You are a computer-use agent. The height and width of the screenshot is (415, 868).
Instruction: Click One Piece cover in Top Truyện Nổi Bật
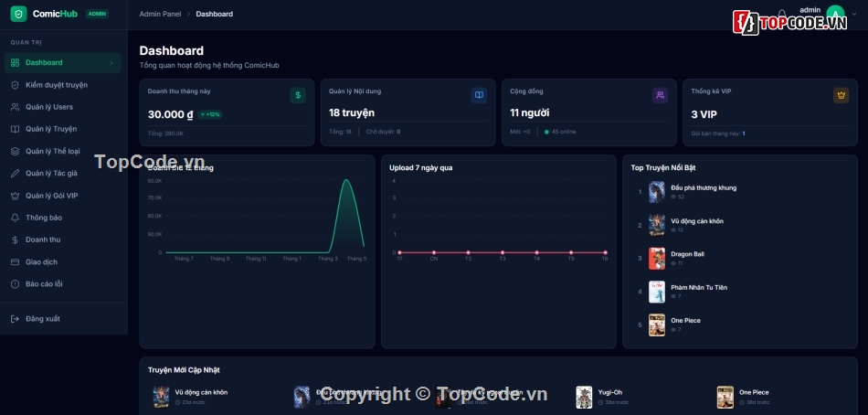(657, 325)
